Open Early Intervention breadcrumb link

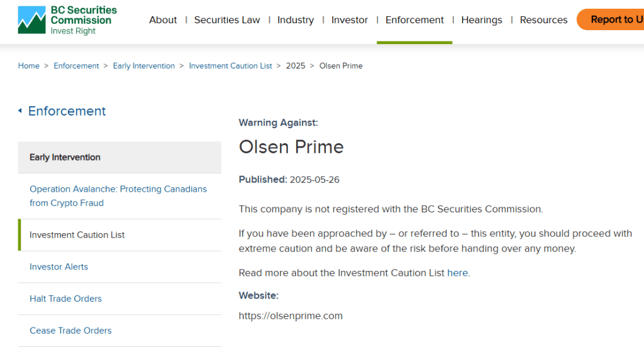click(144, 65)
